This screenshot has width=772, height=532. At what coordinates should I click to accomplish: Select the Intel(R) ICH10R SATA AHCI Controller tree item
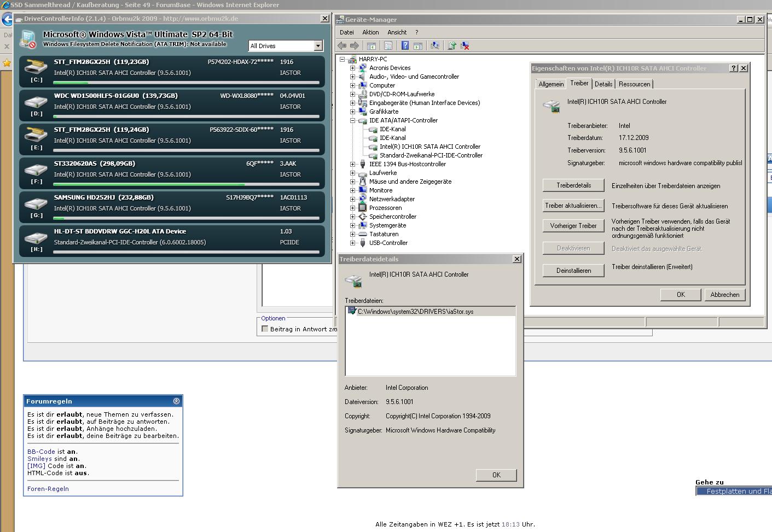click(430, 147)
